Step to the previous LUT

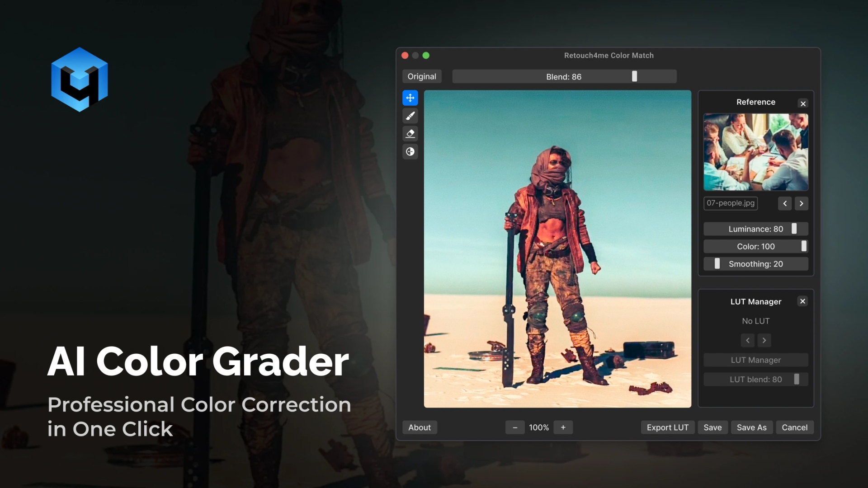pos(747,340)
